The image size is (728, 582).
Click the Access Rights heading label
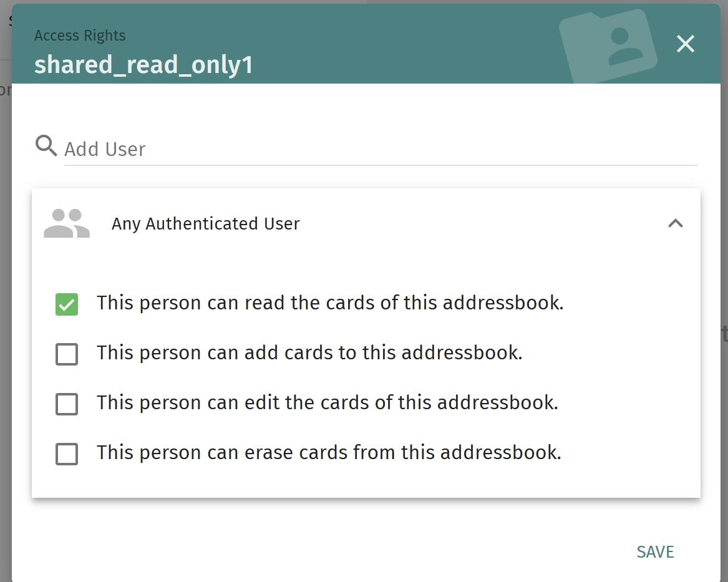coord(80,36)
